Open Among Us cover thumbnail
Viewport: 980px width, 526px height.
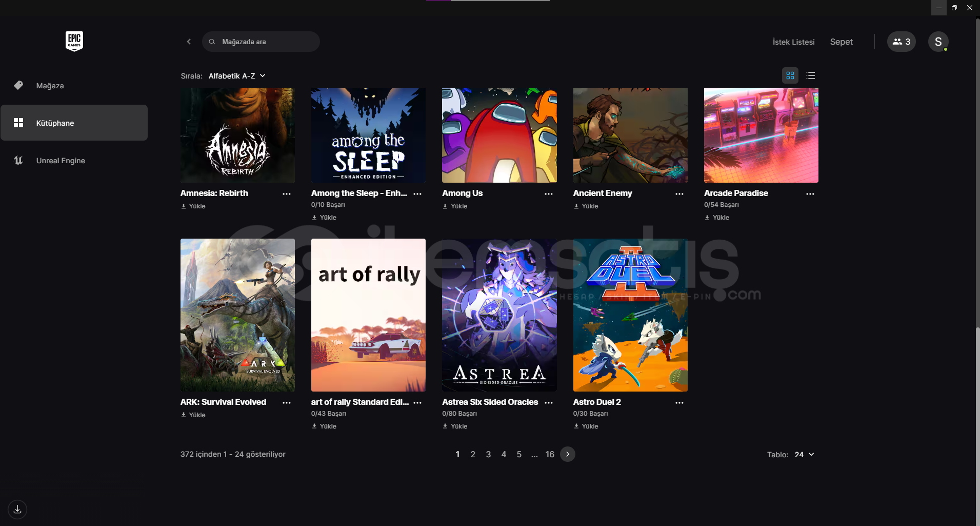(x=499, y=135)
